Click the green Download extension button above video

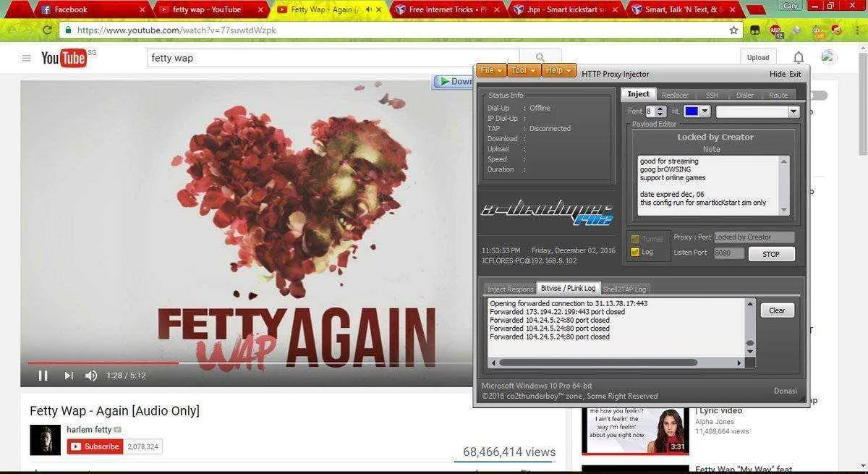click(x=454, y=82)
